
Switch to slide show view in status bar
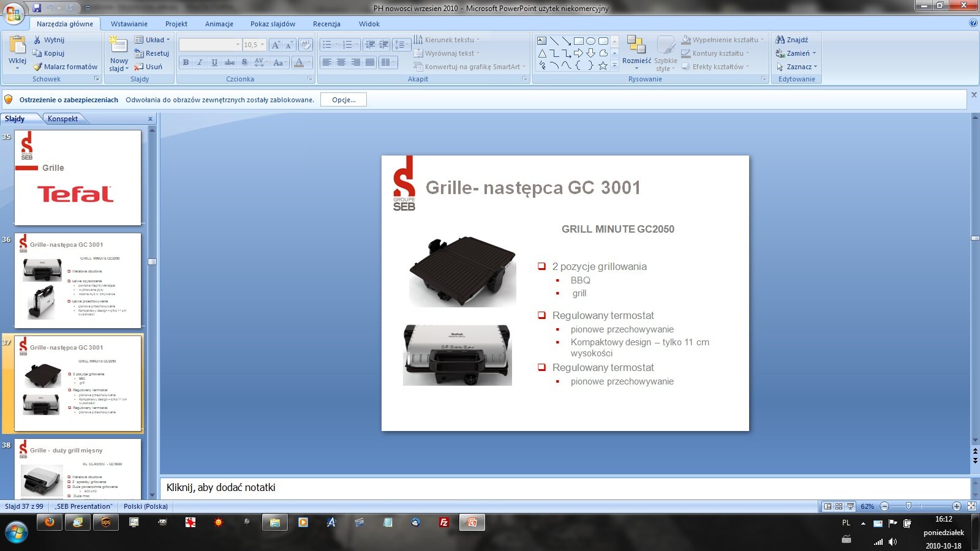(850, 506)
